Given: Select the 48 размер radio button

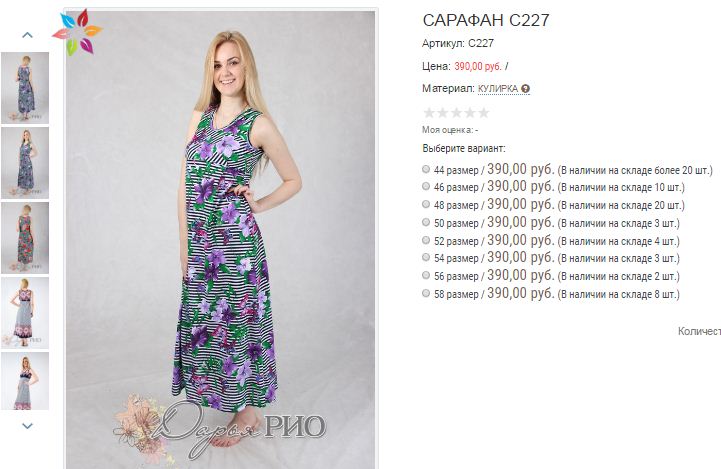Looking at the screenshot, I should (426, 204).
